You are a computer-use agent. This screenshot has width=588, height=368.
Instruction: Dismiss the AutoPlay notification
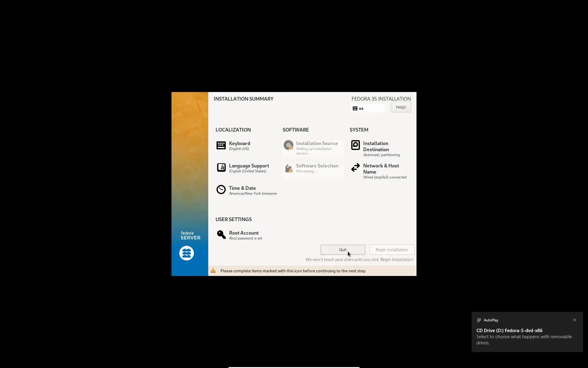[x=574, y=320]
